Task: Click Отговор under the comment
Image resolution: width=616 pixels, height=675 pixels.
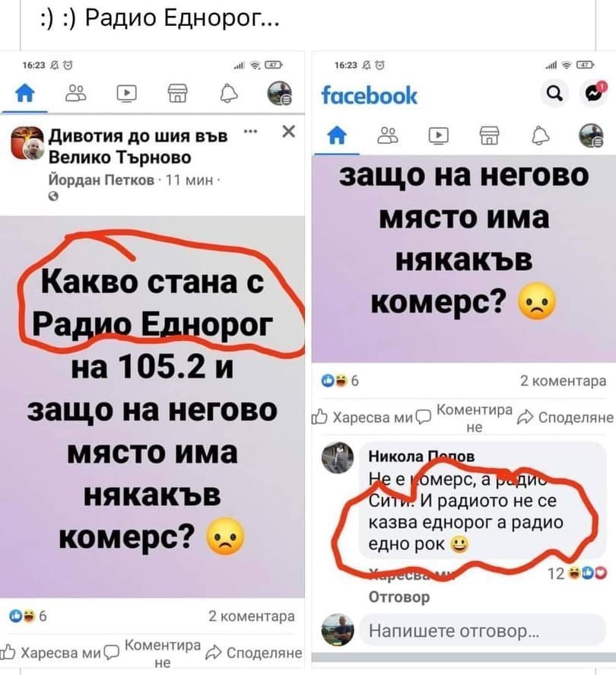Action: point(399,597)
